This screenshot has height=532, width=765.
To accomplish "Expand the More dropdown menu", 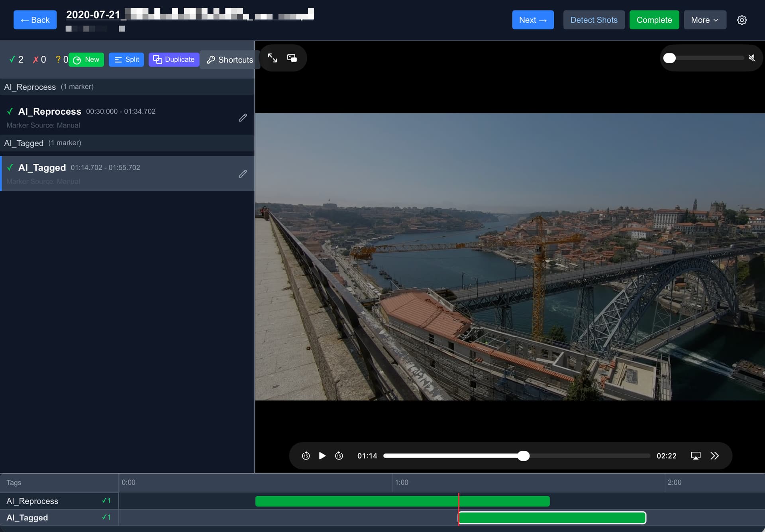I will coord(704,20).
